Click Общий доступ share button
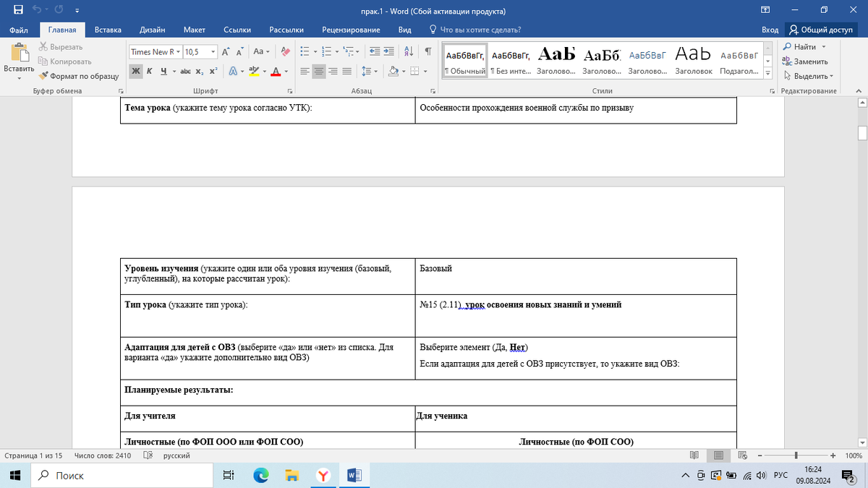868x488 pixels. (x=822, y=30)
